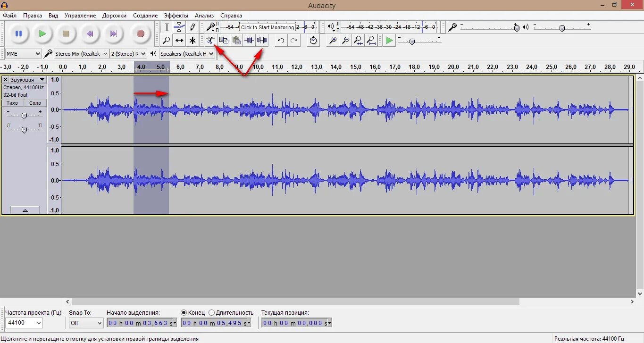The image size is (644, 343).
Task: Select the Draw pencil tool
Action: point(192,27)
